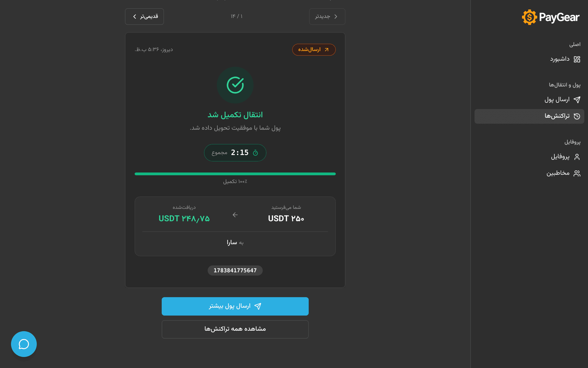This screenshot has height=368, width=588.
Task: Open مخاطبین in the sidebar
Action: point(529,173)
